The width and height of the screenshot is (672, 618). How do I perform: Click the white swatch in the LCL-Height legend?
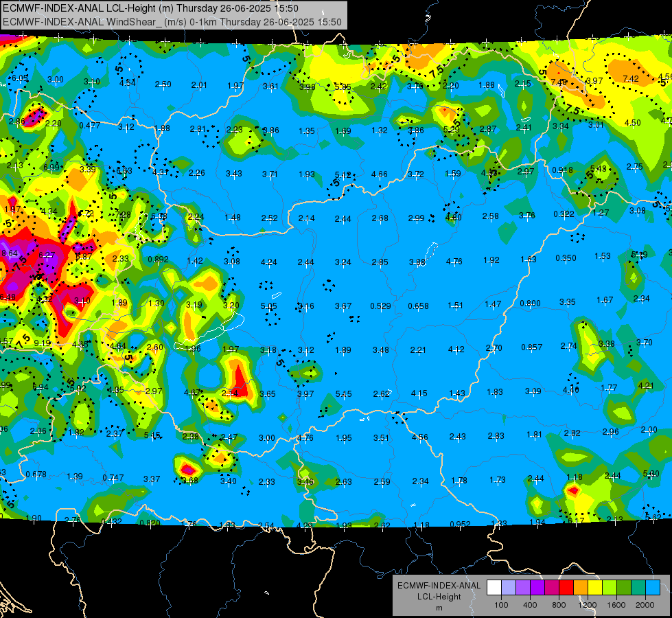[494, 587]
